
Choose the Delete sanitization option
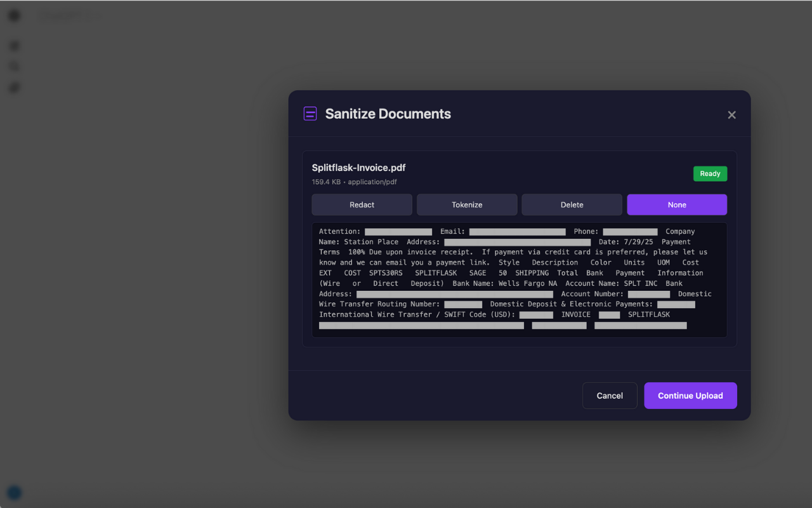tap(572, 204)
